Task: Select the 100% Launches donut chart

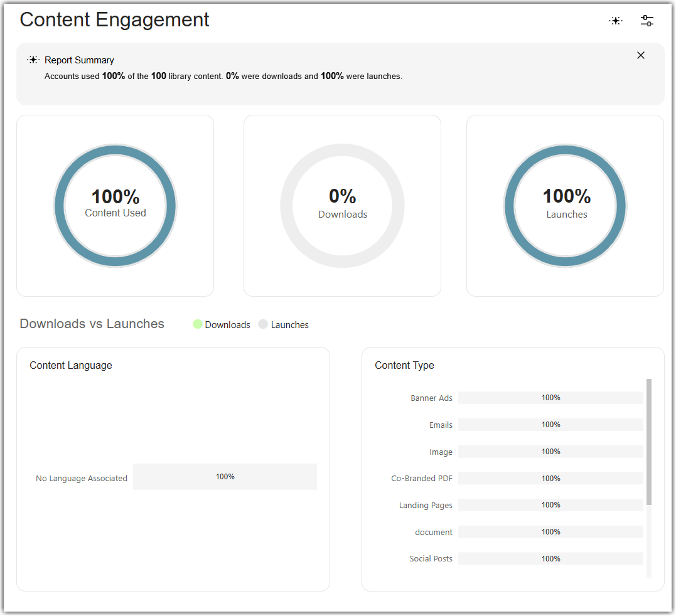Action: (565, 206)
